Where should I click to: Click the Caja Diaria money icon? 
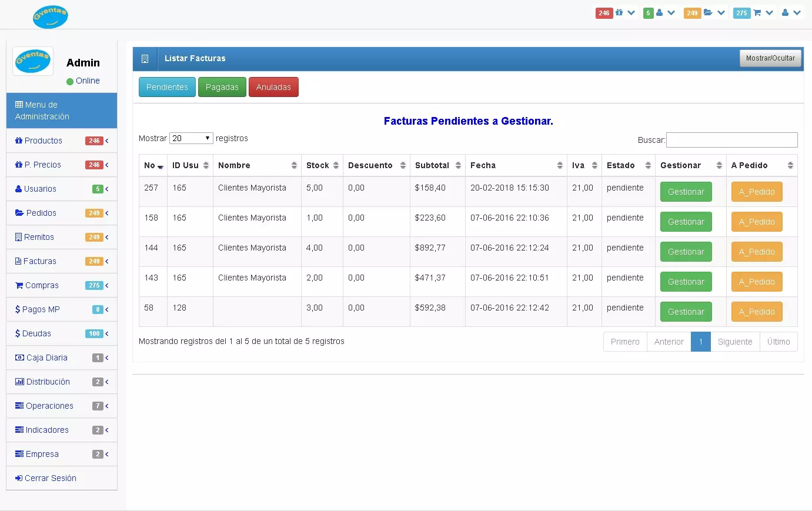(20, 358)
